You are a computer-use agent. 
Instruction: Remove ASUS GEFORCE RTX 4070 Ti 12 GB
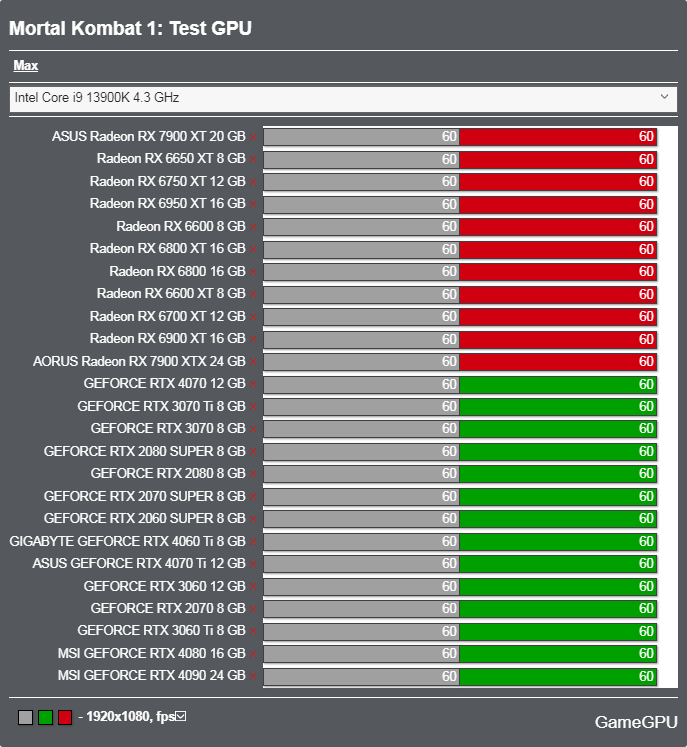pos(253,564)
